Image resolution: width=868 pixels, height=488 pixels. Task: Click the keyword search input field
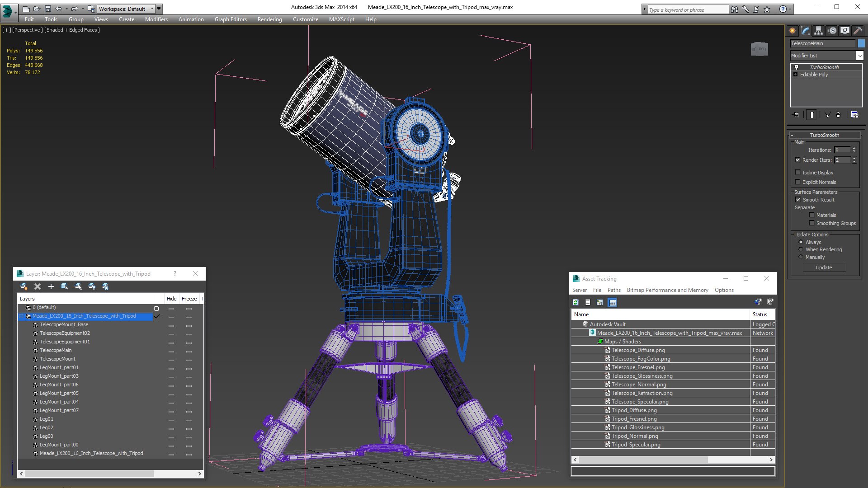coord(687,9)
